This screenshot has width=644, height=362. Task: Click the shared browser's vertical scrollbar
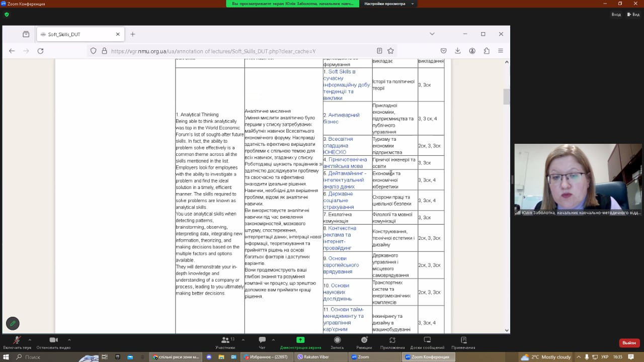click(x=507, y=96)
